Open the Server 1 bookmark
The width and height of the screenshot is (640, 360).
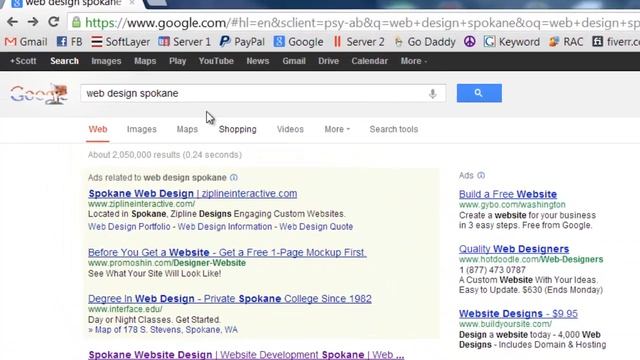point(184,42)
